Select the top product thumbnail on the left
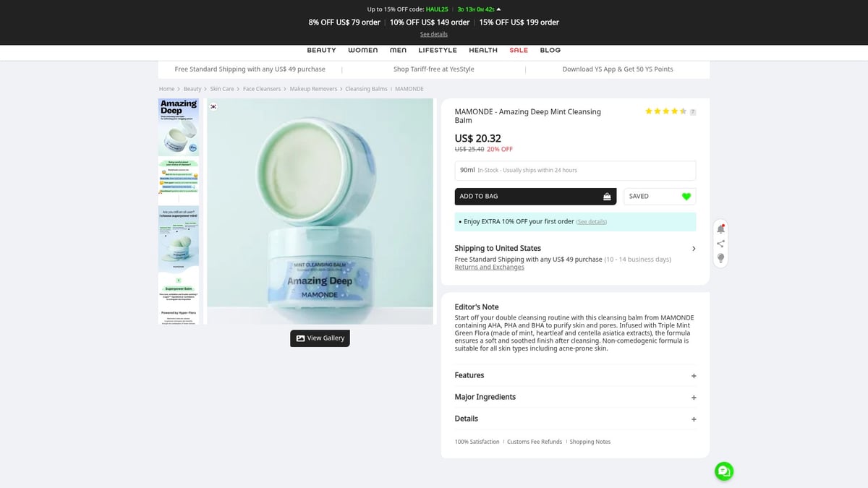 coord(178,126)
